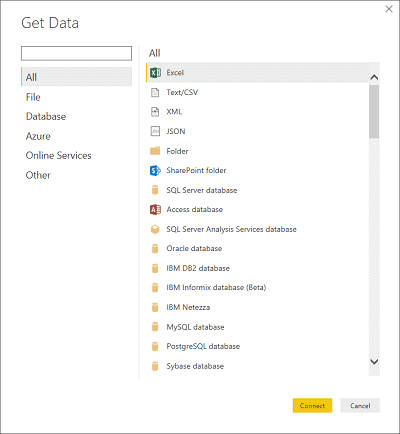Click the vertical scrollbar thumb
The height and width of the screenshot is (434, 400).
click(374, 111)
